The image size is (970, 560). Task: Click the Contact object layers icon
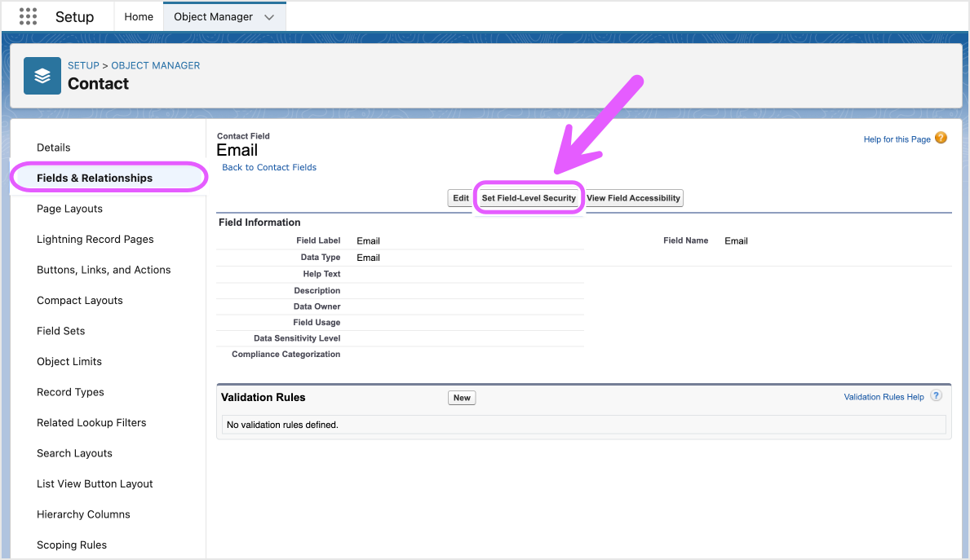(x=42, y=75)
